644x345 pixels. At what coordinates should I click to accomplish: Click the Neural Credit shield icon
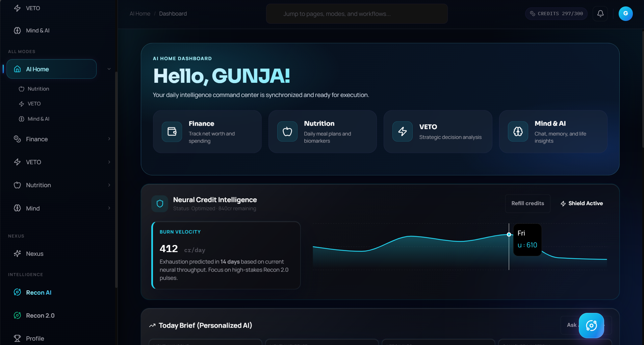(x=160, y=203)
